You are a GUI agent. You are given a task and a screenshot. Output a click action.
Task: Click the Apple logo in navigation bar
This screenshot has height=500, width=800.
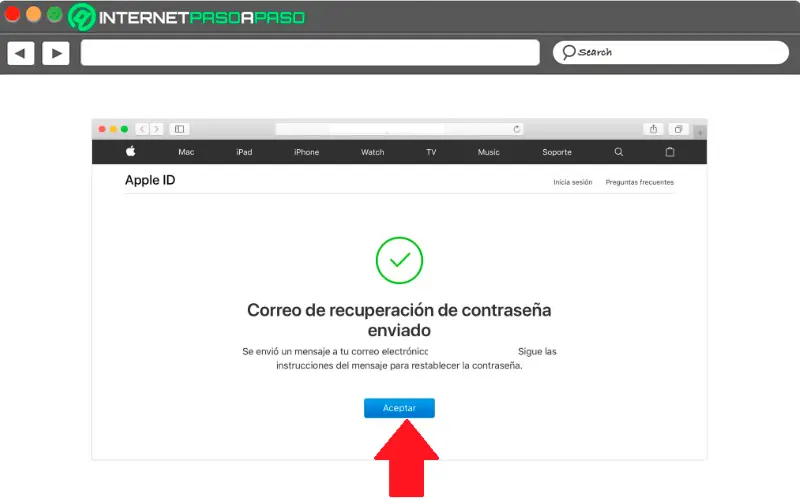point(131,151)
